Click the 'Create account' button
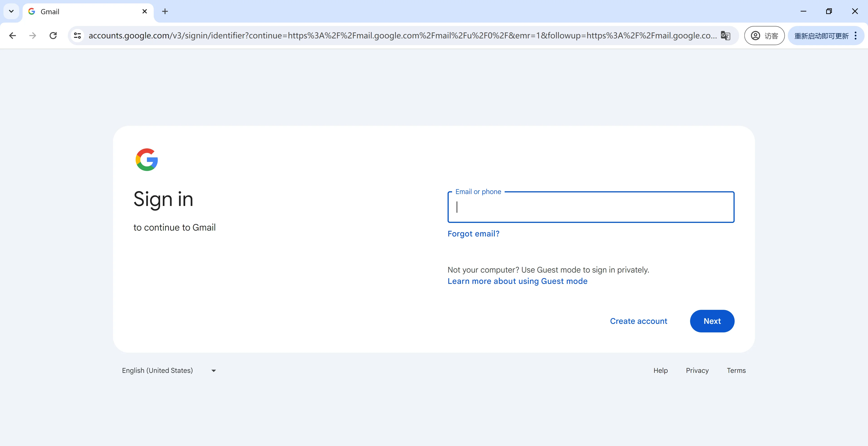The height and width of the screenshot is (446, 868). (x=639, y=321)
